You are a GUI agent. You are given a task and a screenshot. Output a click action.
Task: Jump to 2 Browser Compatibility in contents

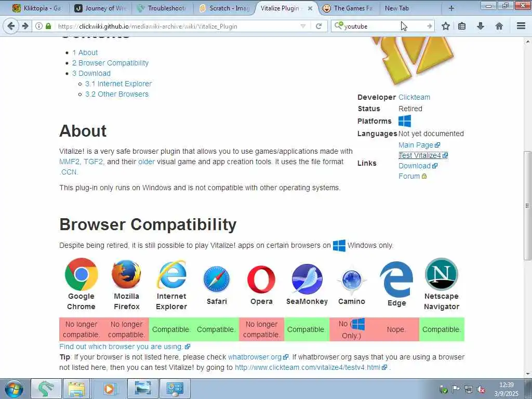pos(110,63)
